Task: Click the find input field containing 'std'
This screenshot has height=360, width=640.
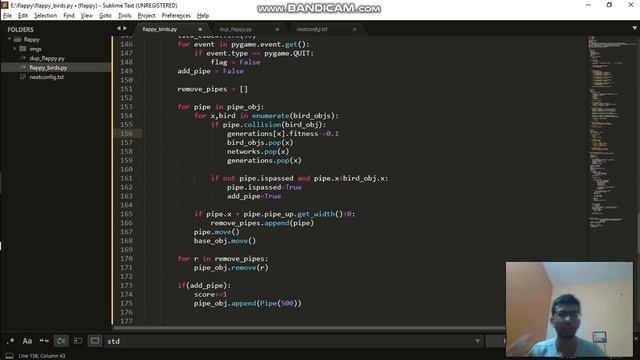Action: [x=293, y=341]
